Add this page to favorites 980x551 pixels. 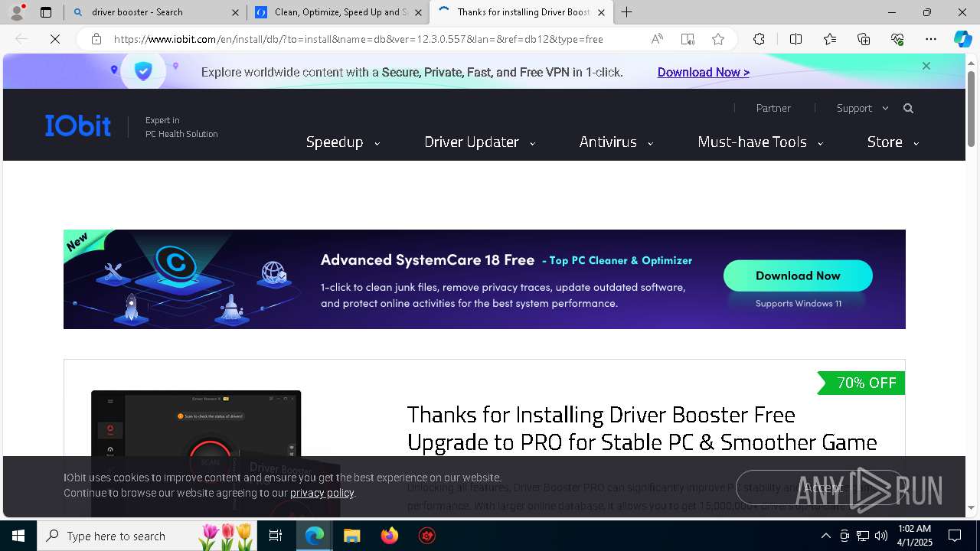coord(718,39)
